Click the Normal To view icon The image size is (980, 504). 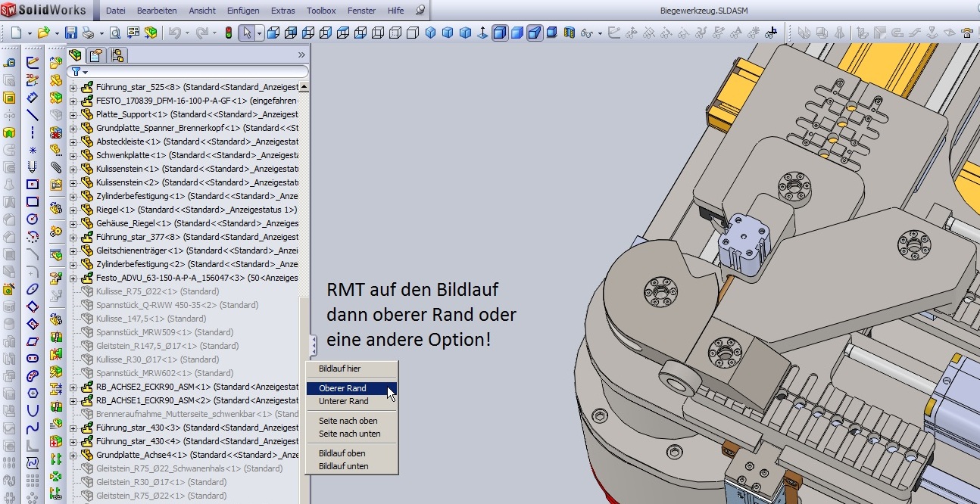(482, 33)
